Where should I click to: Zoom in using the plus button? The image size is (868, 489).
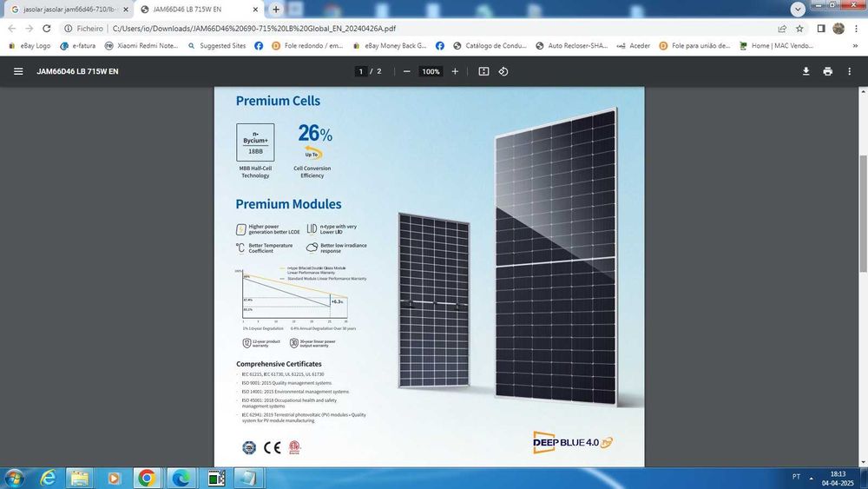[455, 71]
